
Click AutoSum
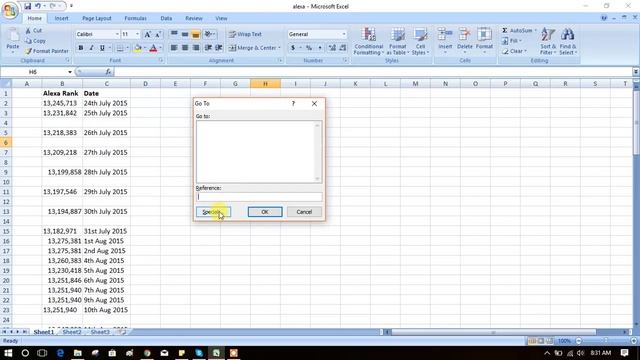[x=517, y=31]
